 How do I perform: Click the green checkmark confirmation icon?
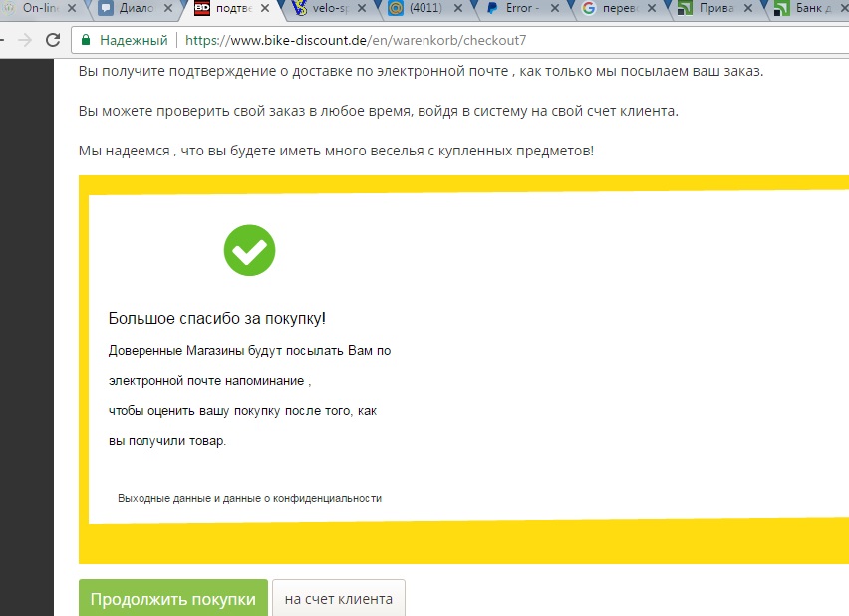click(x=249, y=250)
